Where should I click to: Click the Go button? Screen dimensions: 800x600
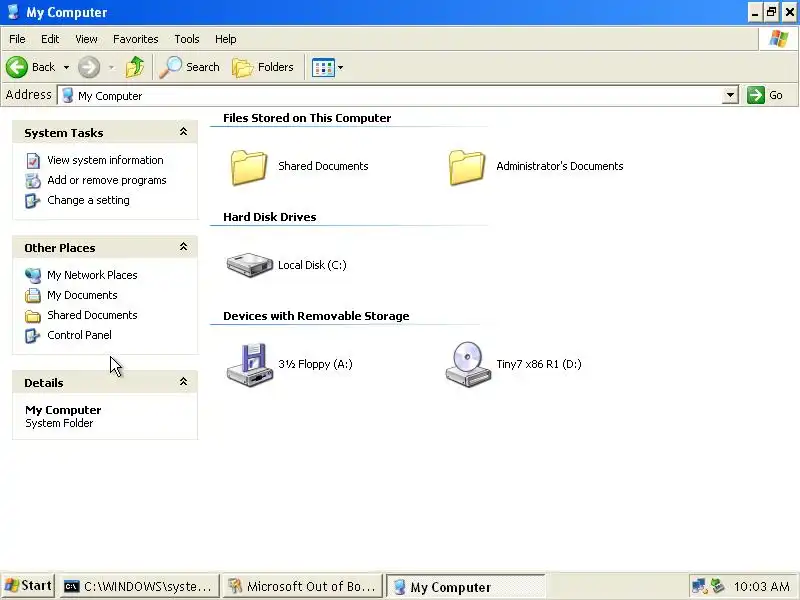(x=765, y=95)
